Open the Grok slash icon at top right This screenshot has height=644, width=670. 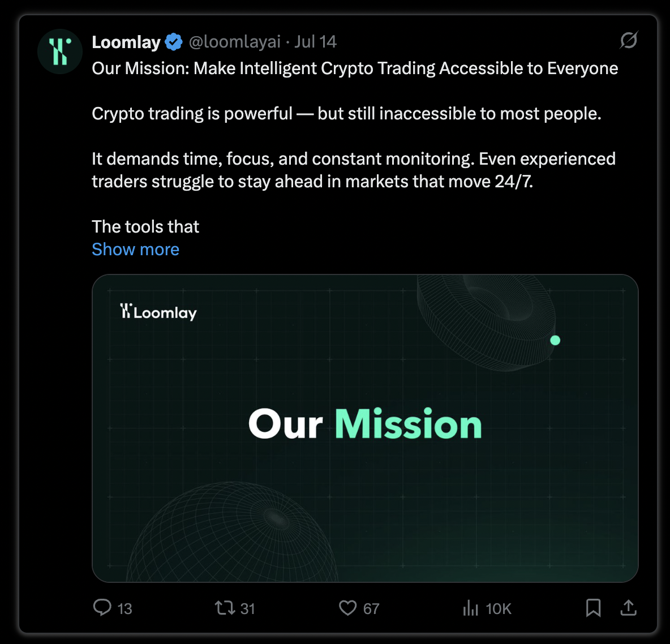pos(629,40)
